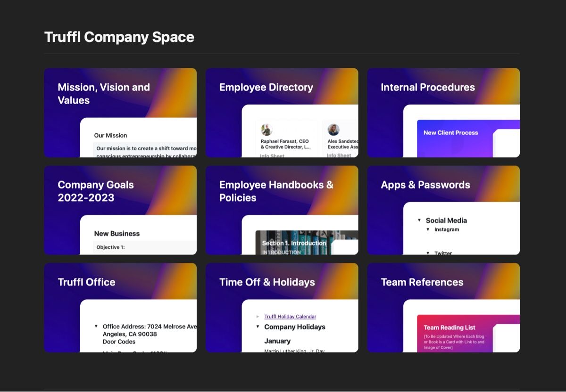The height and width of the screenshot is (392, 566).
Task: Click Alex Sandstedt's profile photo
Action: coord(333,130)
